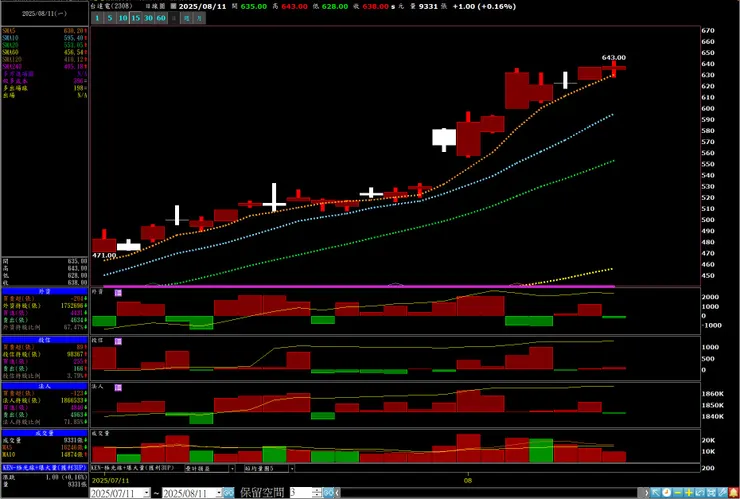Open purple settings icon in 外資 sub-chart
Viewport: 740px width, 499px height.
[118, 293]
